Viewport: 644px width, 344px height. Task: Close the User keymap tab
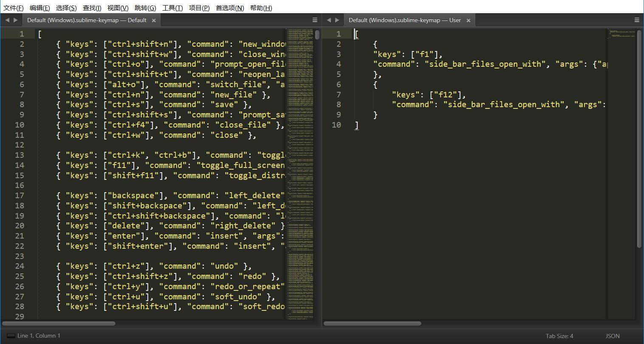click(x=469, y=20)
